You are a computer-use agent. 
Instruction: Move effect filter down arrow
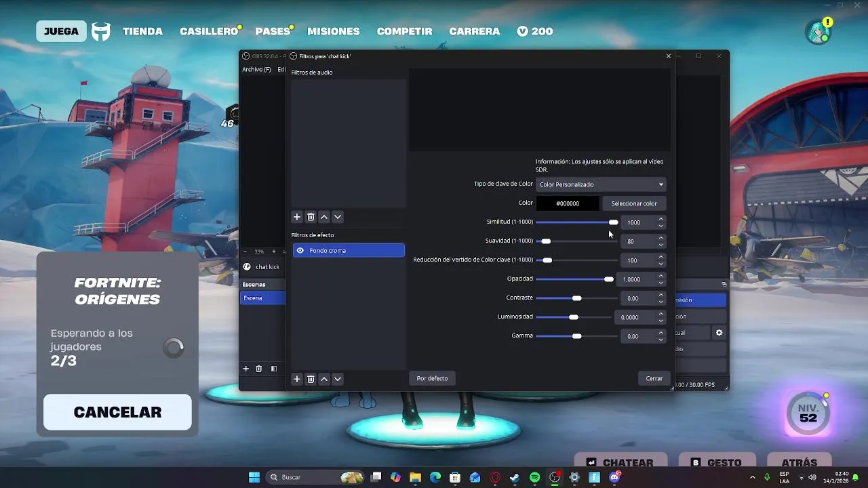point(338,379)
